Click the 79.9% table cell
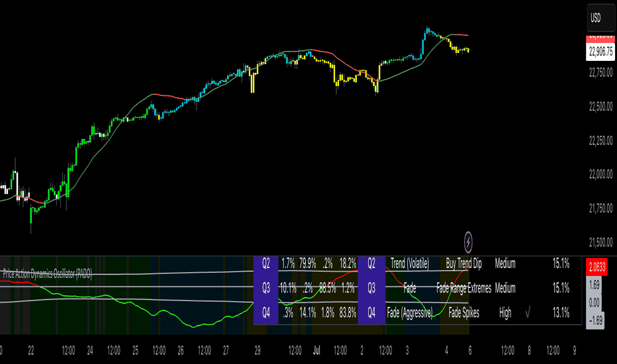 click(307, 263)
